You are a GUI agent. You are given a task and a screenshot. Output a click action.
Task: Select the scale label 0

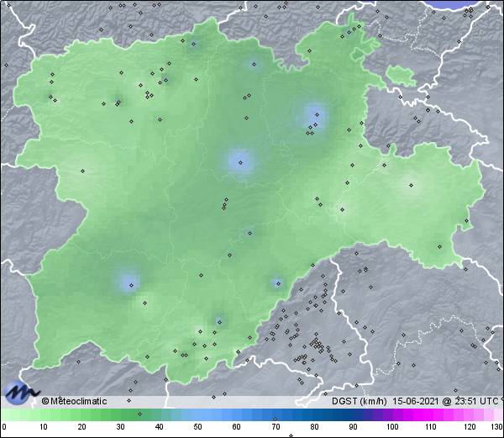[x=4, y=427]
